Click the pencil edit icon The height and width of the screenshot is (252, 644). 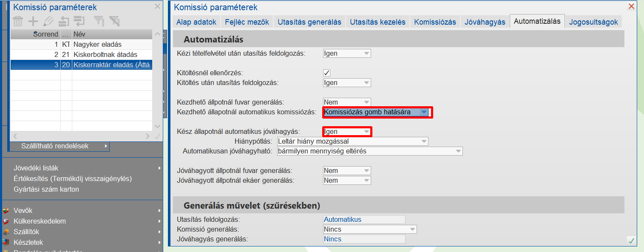pos(48,21)
